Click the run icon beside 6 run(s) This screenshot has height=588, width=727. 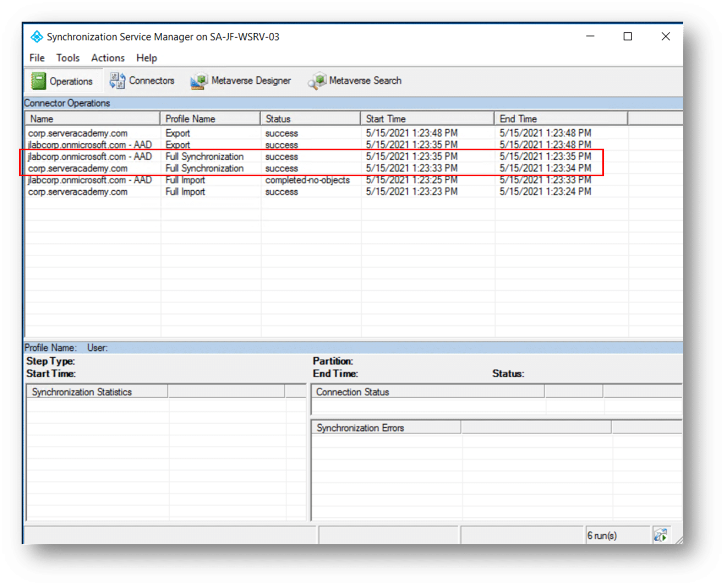(661, 535)
